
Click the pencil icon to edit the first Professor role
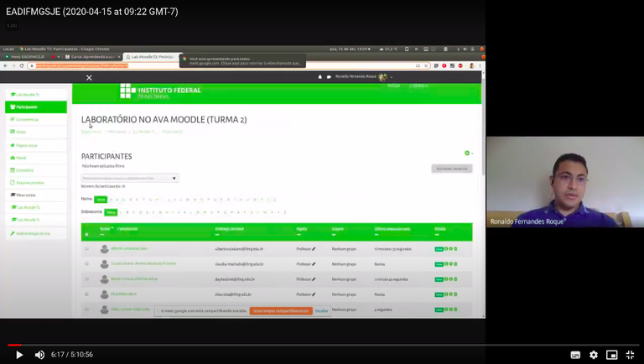click(x=314, y=249)
